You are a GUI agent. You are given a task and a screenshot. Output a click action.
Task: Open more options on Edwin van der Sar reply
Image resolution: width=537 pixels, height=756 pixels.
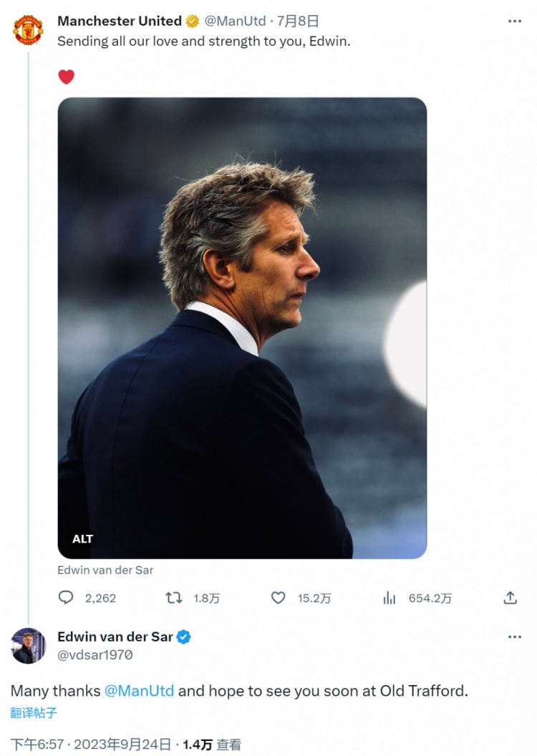514,637
